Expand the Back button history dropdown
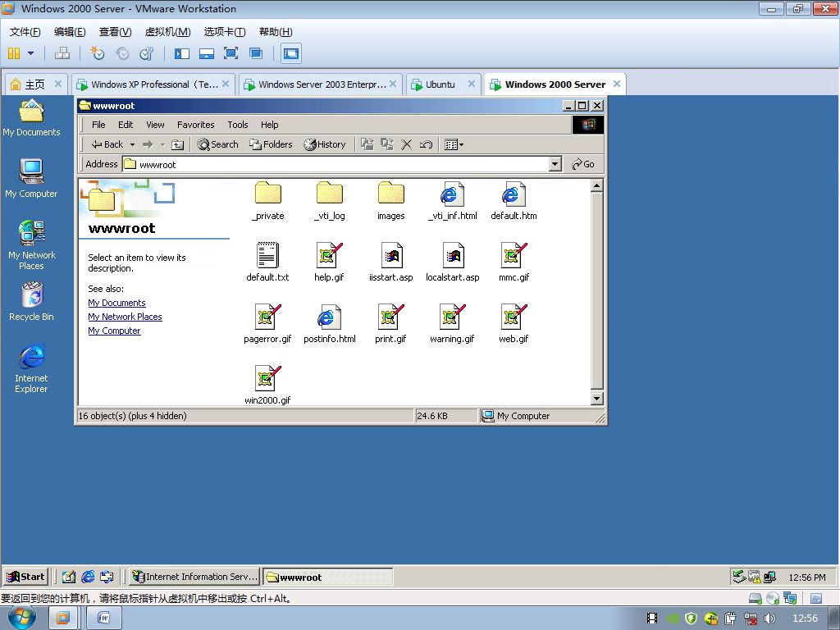This screenshot has height=630, width=840. coord(132,144)
